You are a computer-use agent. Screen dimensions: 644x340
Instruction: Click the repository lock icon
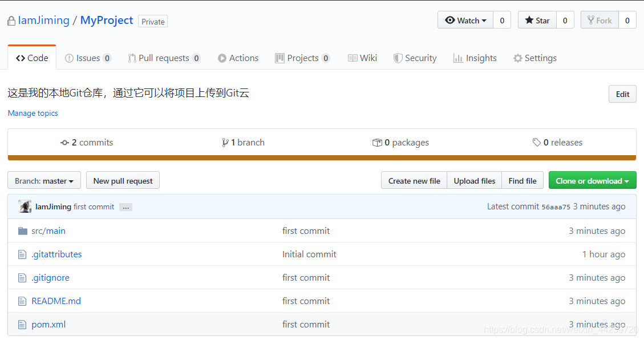click(x=10, y=20)
